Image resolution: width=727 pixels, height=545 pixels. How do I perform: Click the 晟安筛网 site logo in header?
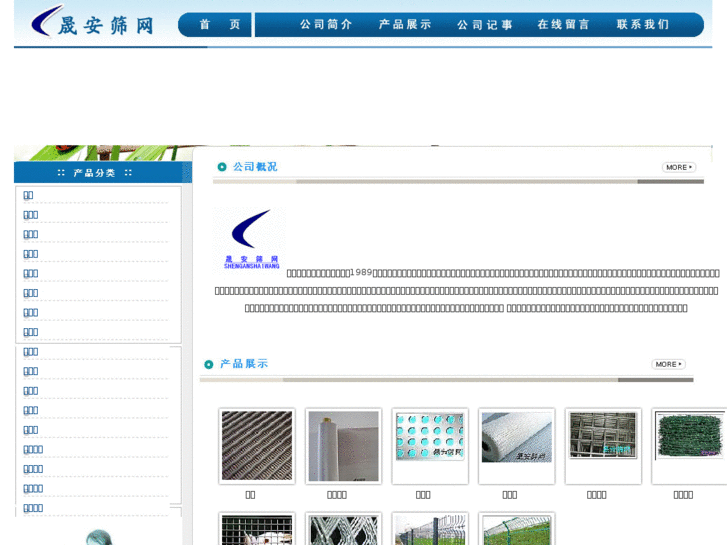click(92, 23)
